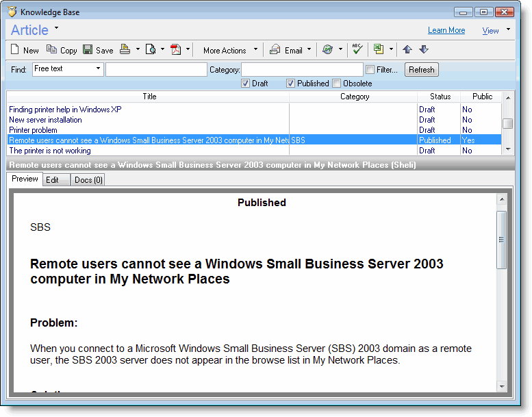Viewport: 532px width, 417px height.
Task: Click the Category input field
Action: click(x=302, y=70)
